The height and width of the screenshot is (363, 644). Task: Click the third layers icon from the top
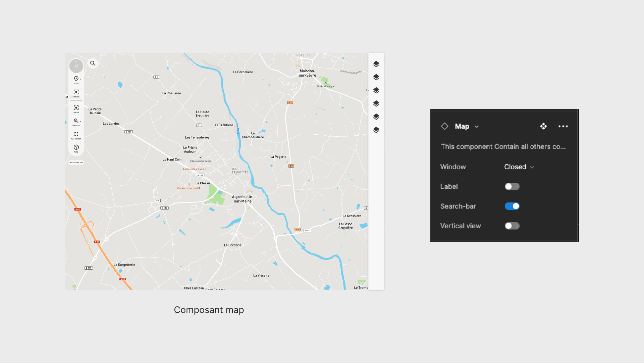coord(376,90)
